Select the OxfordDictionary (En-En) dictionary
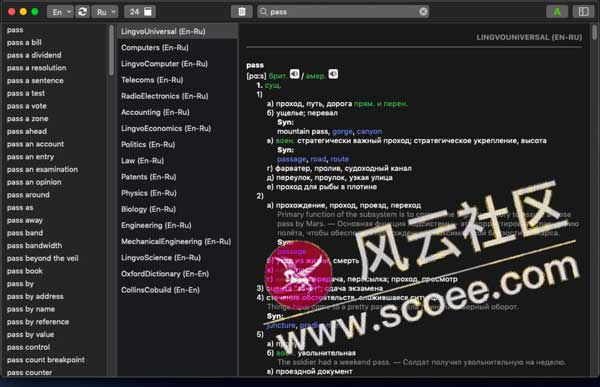Screen dimensions: 600x387 point(165,274)
